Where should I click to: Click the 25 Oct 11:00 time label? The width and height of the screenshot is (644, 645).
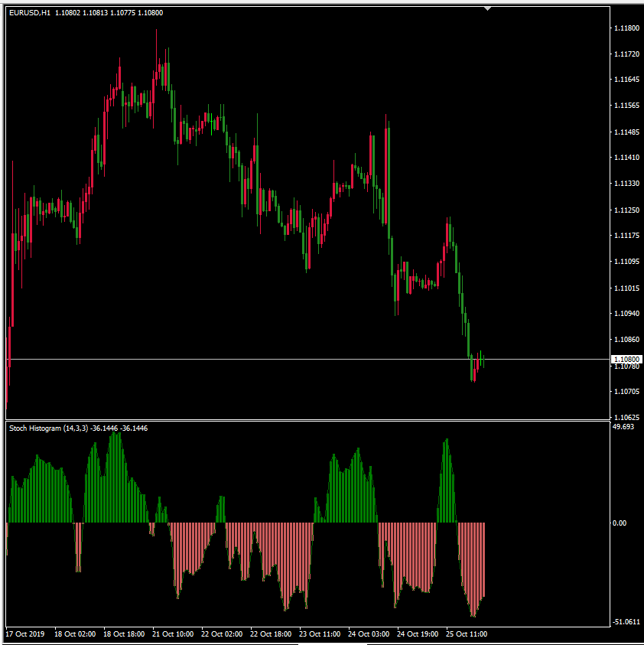pyautogui.click(x=468, y=634)
